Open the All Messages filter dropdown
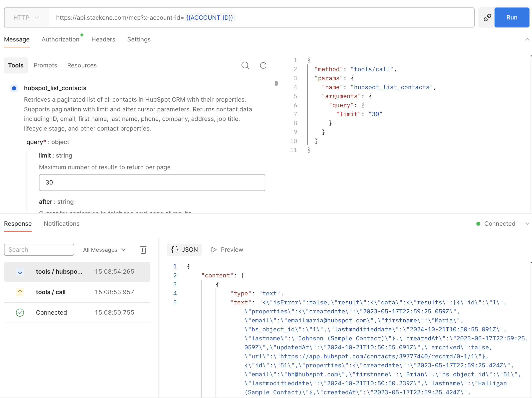532x398 pixels. (x=104, y=249)
